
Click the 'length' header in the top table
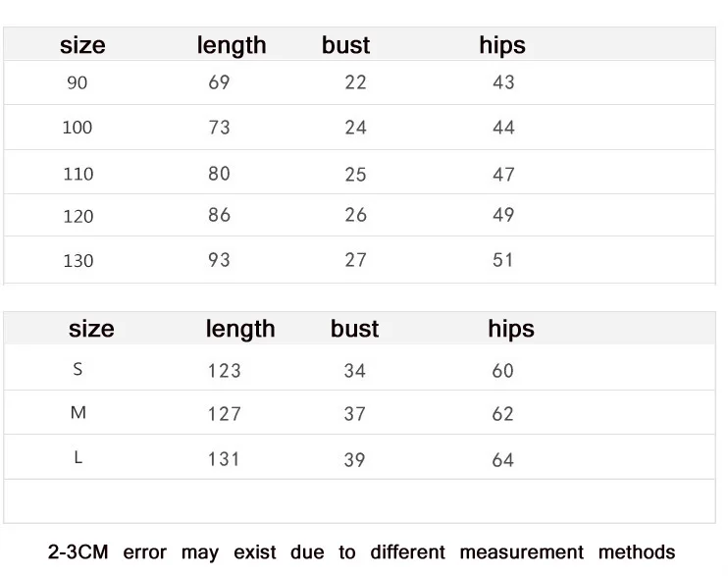point(232,45)
